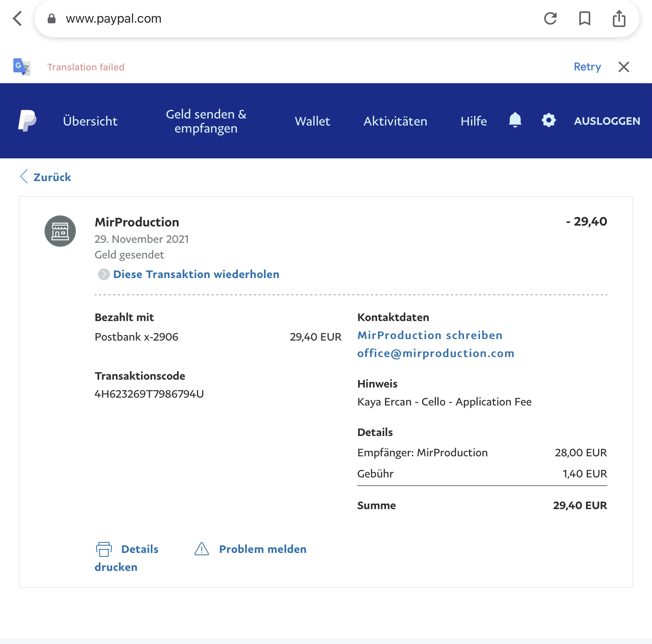Open the Übersicht menu item
Image resolution: width=652 pixels, height=644 pixels.
[x=90, y=121]
